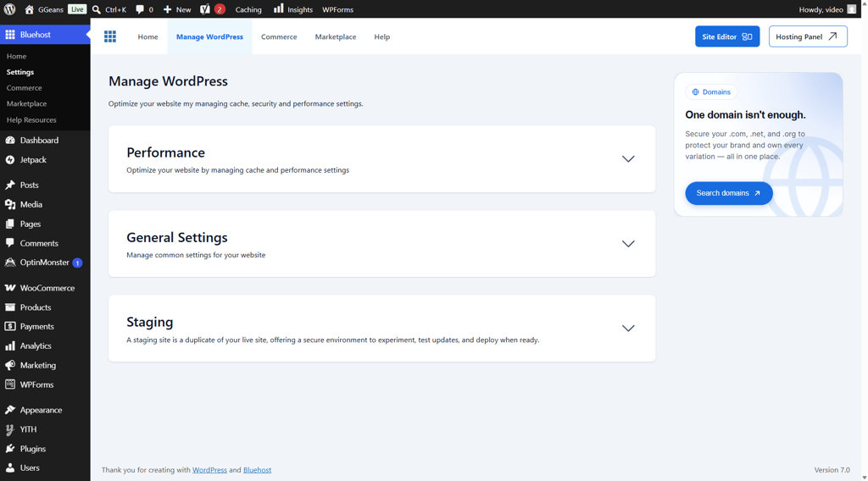The width and height of the screenshot is (868, 481).
Task: Click the plus New icon in admin bar
Action: tap(167, 9)
